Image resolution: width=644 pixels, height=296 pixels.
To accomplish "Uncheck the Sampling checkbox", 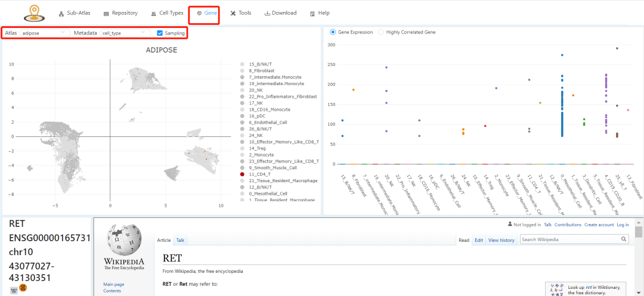I will point(160,33).
